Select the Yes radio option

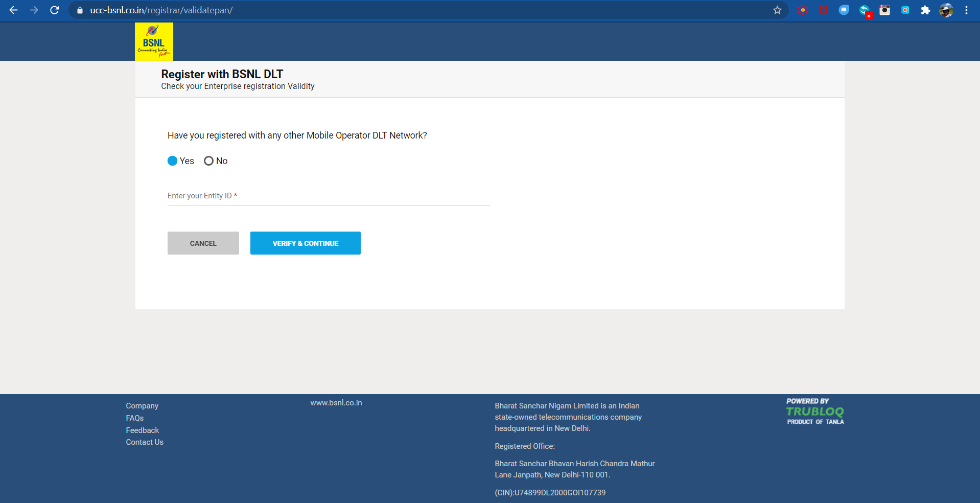coord(173,161)
